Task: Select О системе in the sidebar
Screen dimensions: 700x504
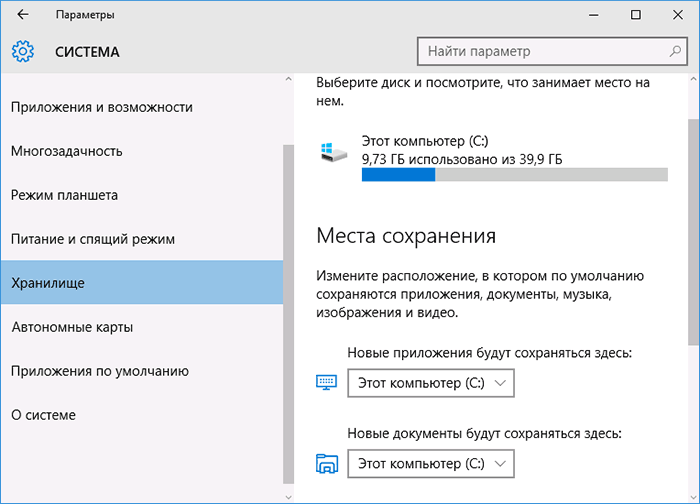Action: (x=43, y=415)
